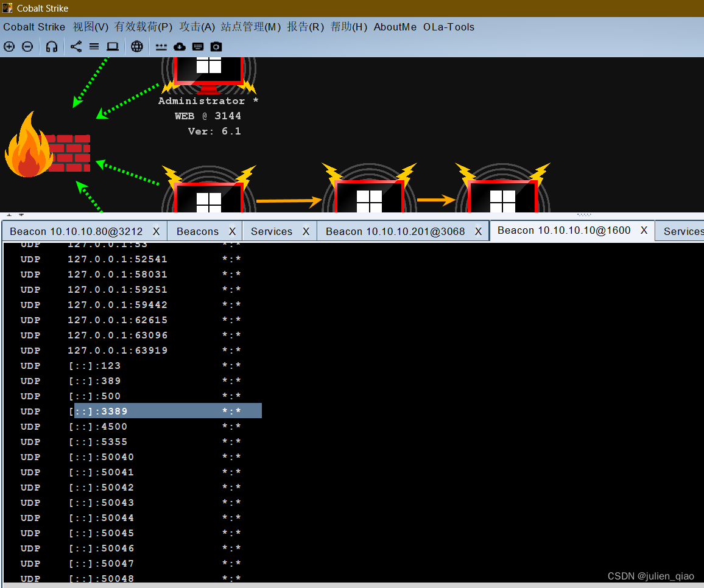Image resolution: width=704 pixels, height=588 pixels.
Task: Open web log globe icon
Action: (137, 47)
